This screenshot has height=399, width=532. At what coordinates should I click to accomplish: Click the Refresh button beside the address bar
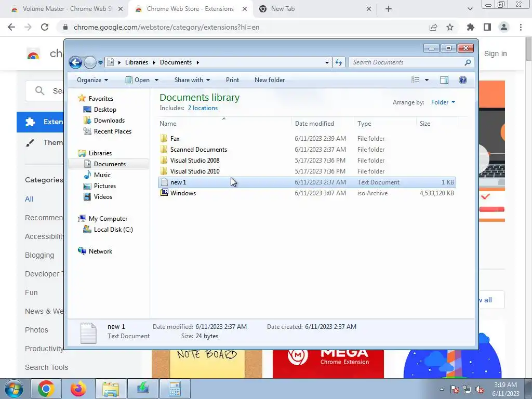(x=339, y=62)
